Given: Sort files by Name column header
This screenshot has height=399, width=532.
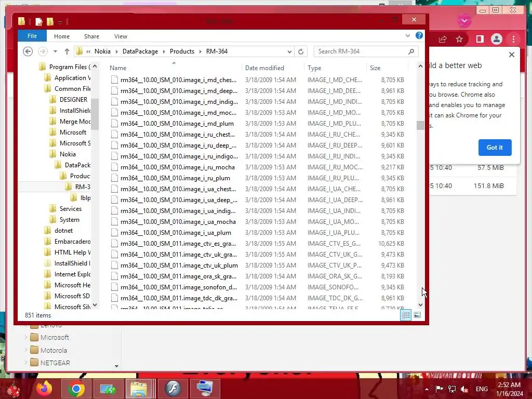Looking at the screenshot, I should point(118,68).
